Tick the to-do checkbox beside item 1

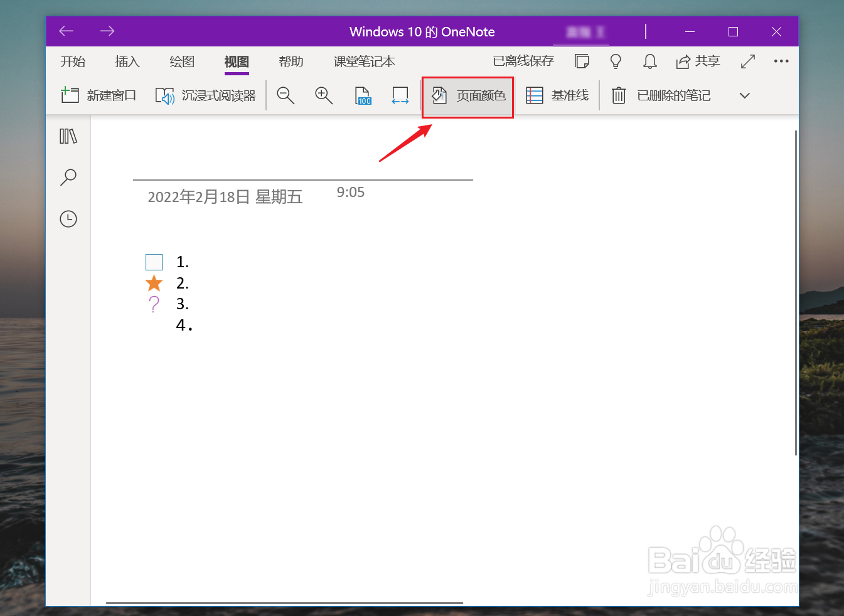pyautogui.click(x=154, y=262)
